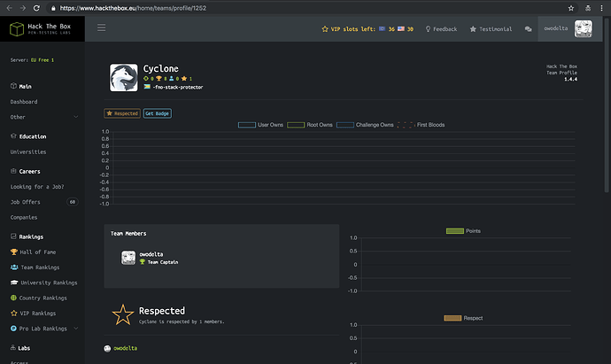Click the browser address bar URL
The width and height of the screenshot is (611, 364).
tap(133, 8)
